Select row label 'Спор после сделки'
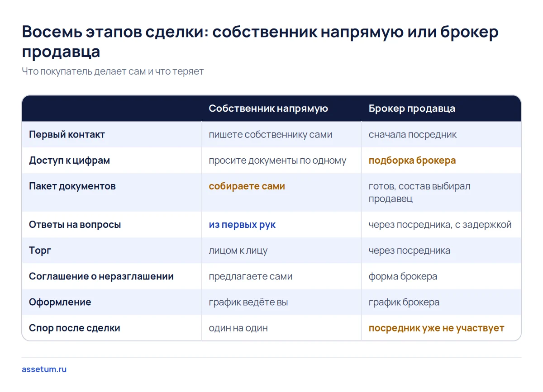 click(x=75, y=328)
